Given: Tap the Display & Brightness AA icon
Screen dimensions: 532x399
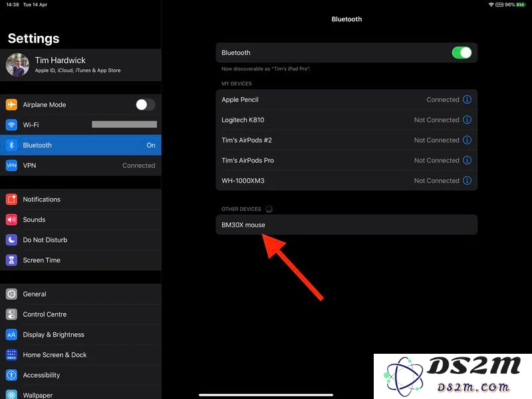Looking at the screenshot, I should click(11, 334).
